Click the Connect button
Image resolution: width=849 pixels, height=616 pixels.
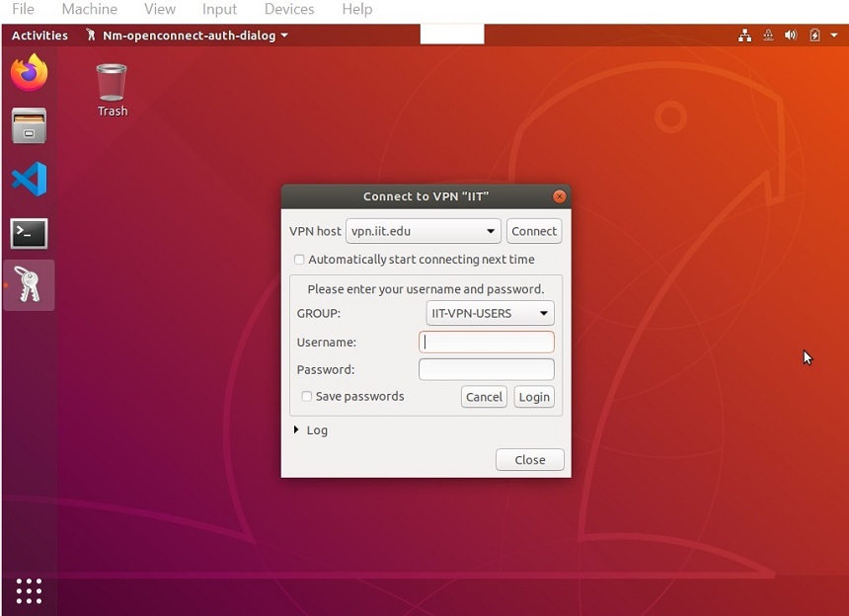(x=534, y=231)
